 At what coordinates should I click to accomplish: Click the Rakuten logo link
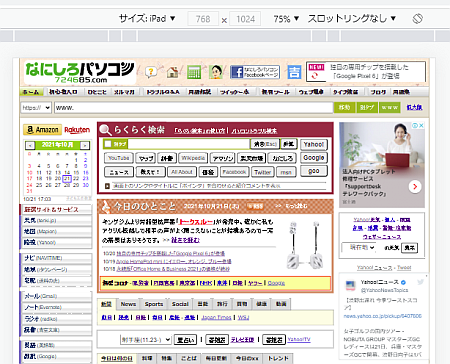(77, 130)
